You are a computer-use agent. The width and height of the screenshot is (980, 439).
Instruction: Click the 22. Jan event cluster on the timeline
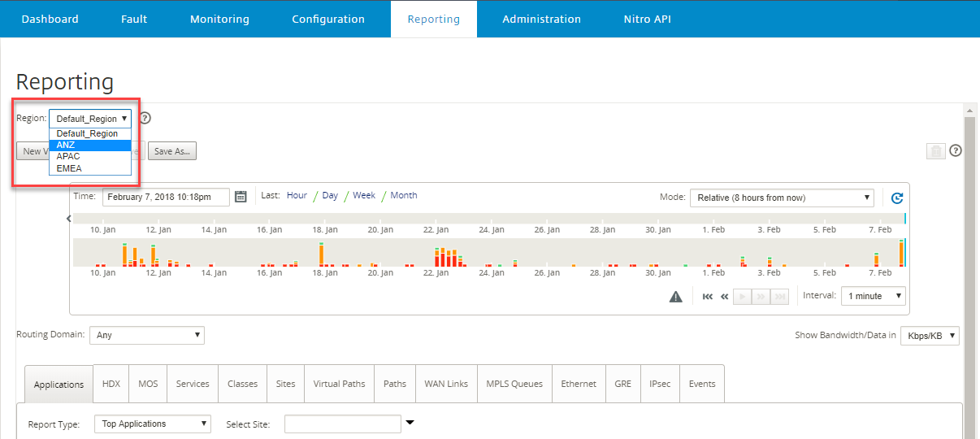(449, 257)
